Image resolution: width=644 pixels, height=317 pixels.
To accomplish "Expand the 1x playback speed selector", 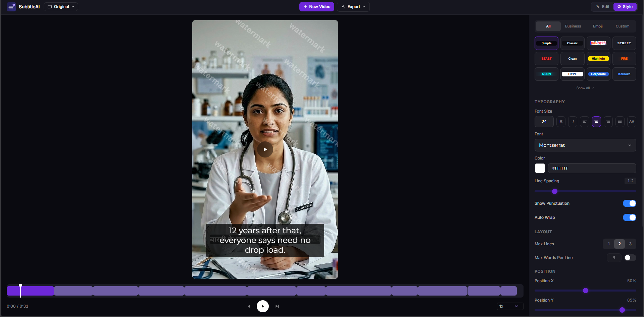I will click(510, 306).
